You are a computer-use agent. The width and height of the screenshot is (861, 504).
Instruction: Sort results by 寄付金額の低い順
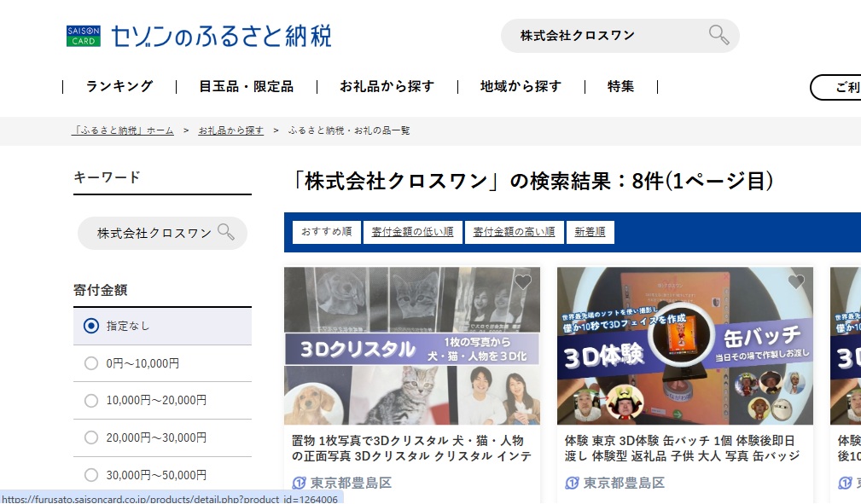pos(413,232)
